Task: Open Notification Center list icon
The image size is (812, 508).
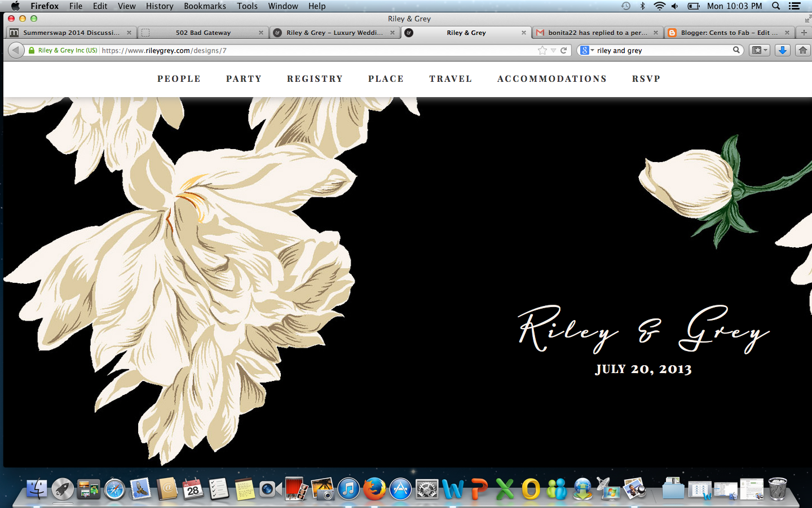Action: [795, 6]
